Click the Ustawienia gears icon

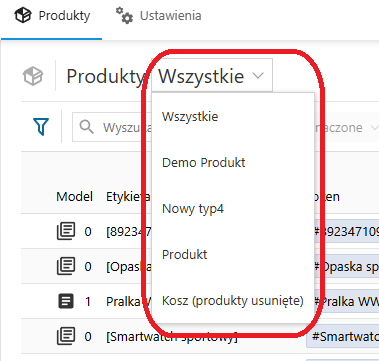pyautogui.click(x=124, y=16)
